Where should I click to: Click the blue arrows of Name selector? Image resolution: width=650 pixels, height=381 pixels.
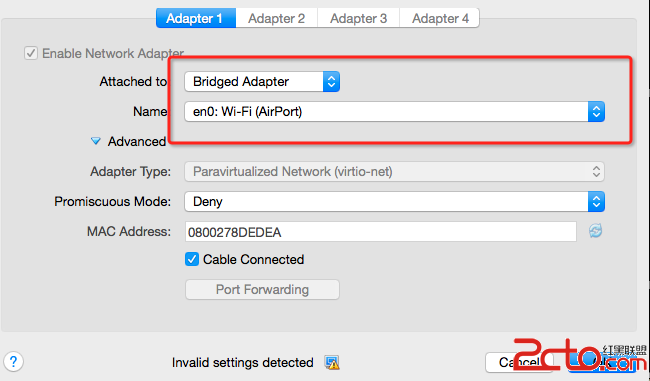[x=596, y=112]
